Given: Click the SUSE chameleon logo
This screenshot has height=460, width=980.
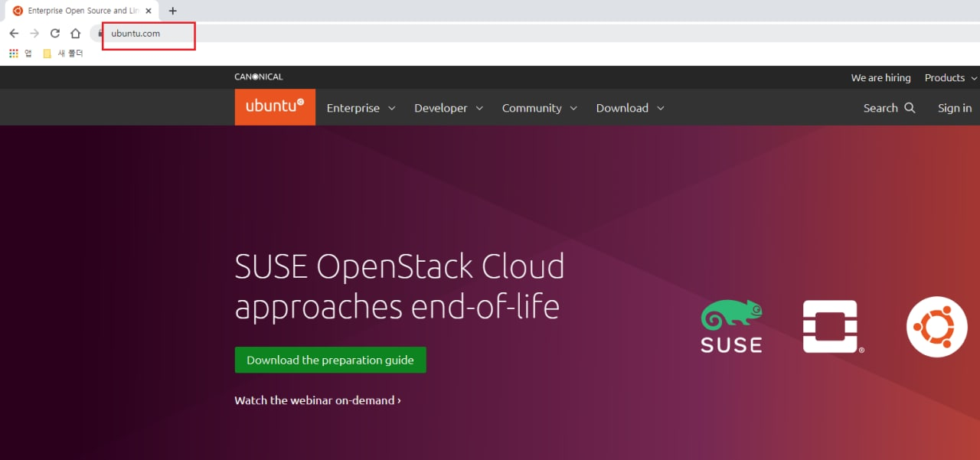Looking at the screenshot, I should point(732,326).
